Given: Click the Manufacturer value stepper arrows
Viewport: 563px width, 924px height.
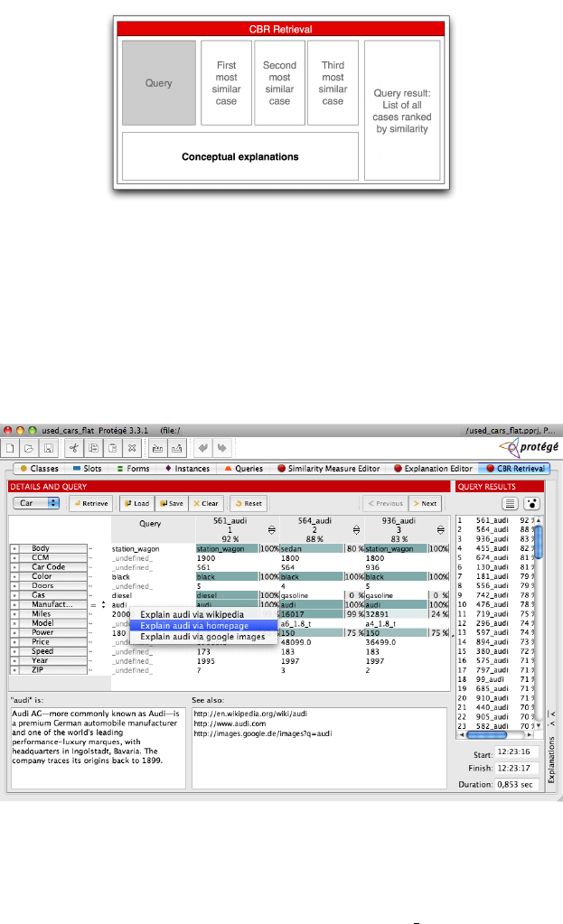Looking at the screenshot, I should point(103,604).
